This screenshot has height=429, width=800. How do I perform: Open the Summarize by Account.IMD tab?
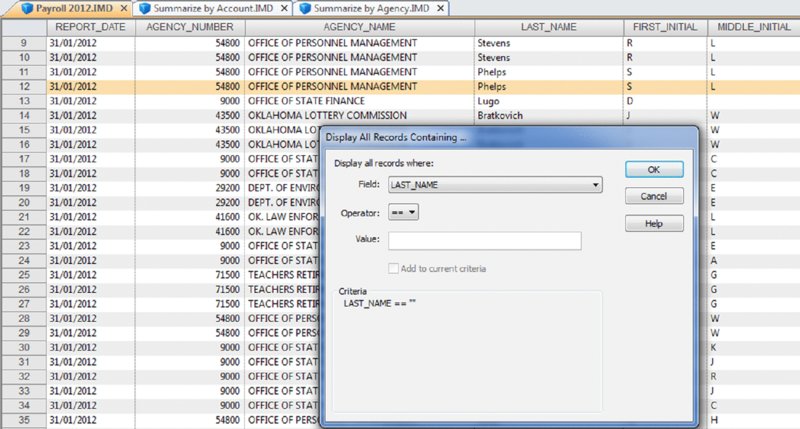pyautogui.click(x=213, y=9)
